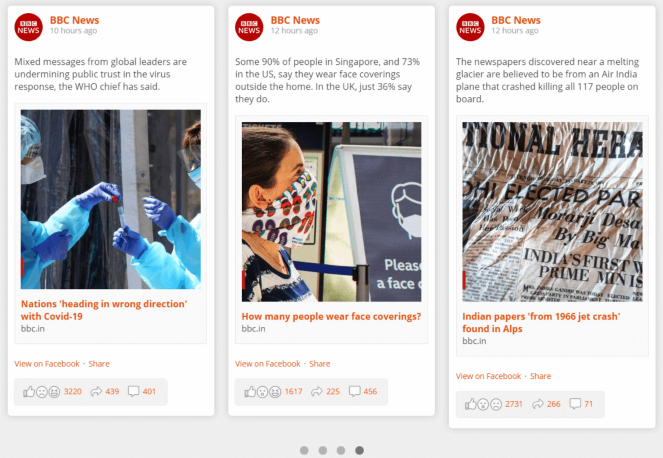Image resolution: width=663 pixels, height=458 pixels.
Task: Click bbc.in under Covid-19 headline
Action: (33, 329)
